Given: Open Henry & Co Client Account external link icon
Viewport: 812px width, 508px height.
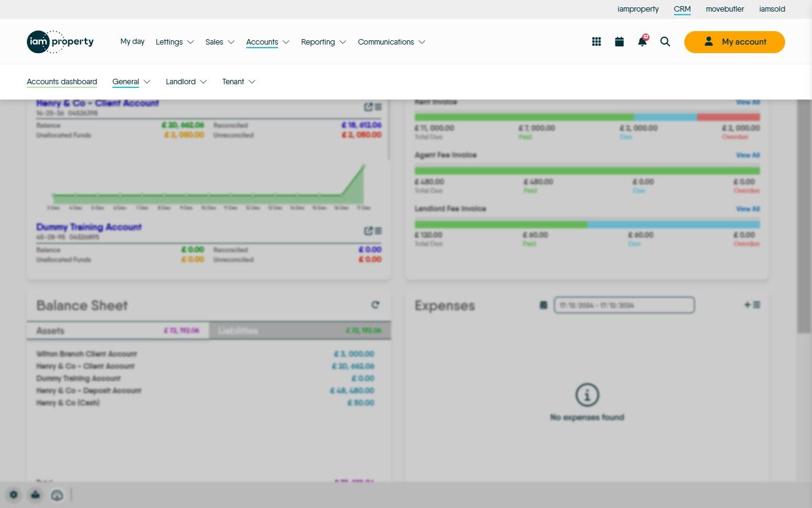Looking at the screenshot, I should pyautogui.click(x=368, y=107).
